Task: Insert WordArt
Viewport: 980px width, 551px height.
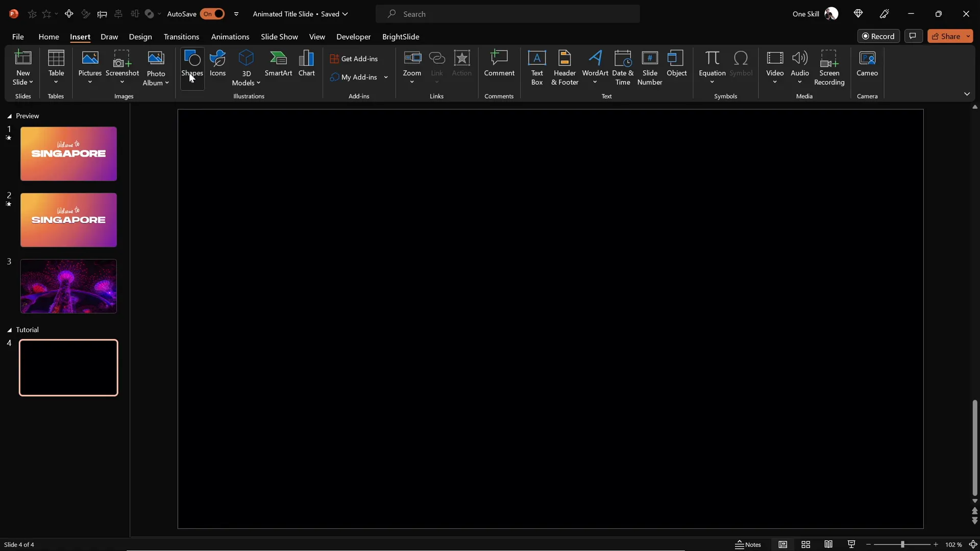Action: click(595, 66)
